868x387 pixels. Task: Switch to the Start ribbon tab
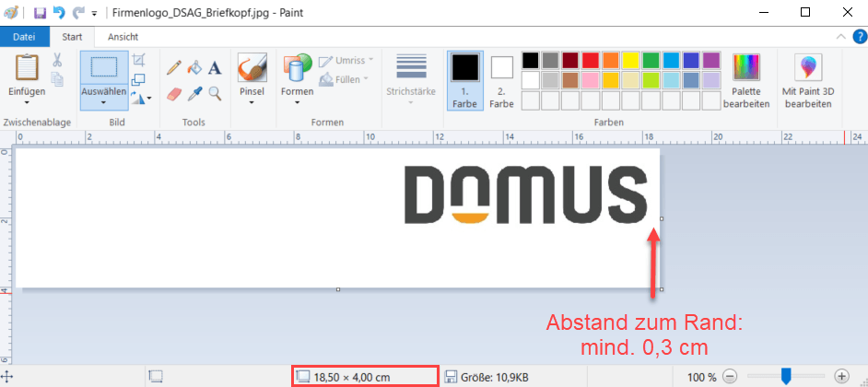point(72,37)
